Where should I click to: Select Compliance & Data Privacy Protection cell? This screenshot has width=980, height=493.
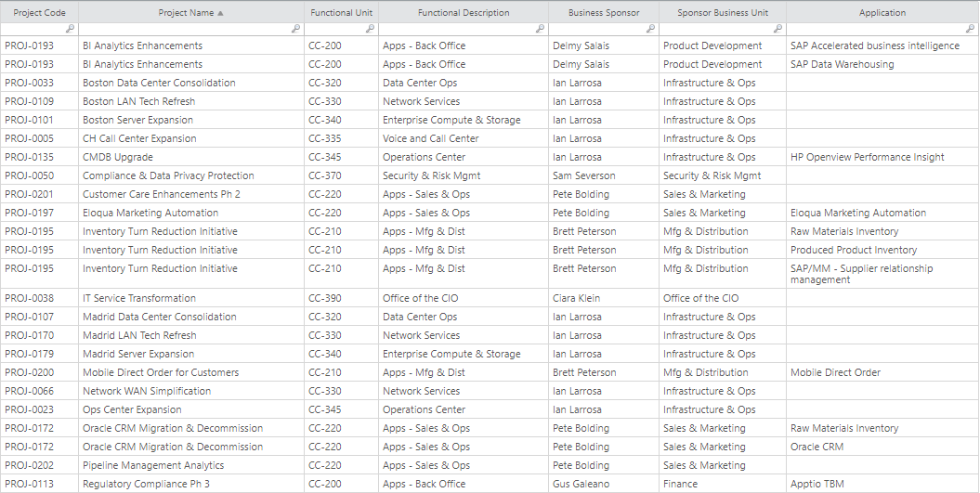pos(191,175)
